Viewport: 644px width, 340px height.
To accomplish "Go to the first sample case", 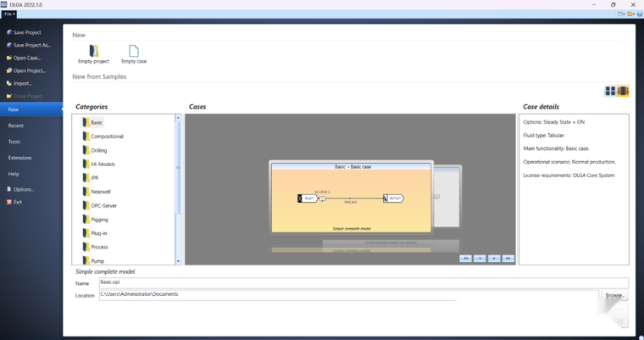I will 465,259.
